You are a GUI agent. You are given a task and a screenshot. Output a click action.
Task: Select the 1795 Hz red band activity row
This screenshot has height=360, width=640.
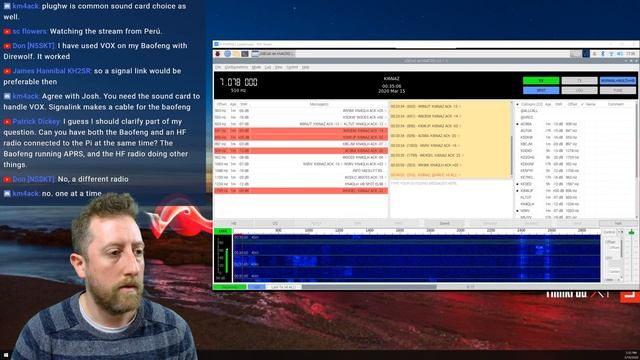point(301,191)
